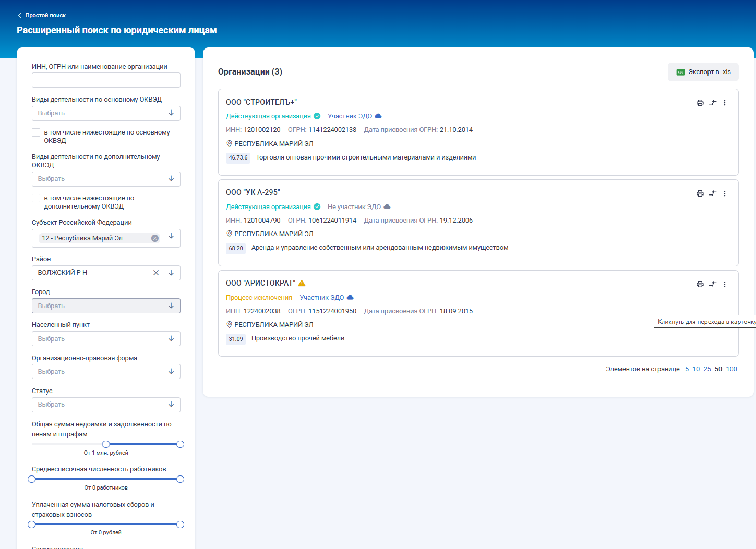Enable nested codes for основному ОКВЭД checkbox
The image size is (756, 549).
(x=36, y=132)
